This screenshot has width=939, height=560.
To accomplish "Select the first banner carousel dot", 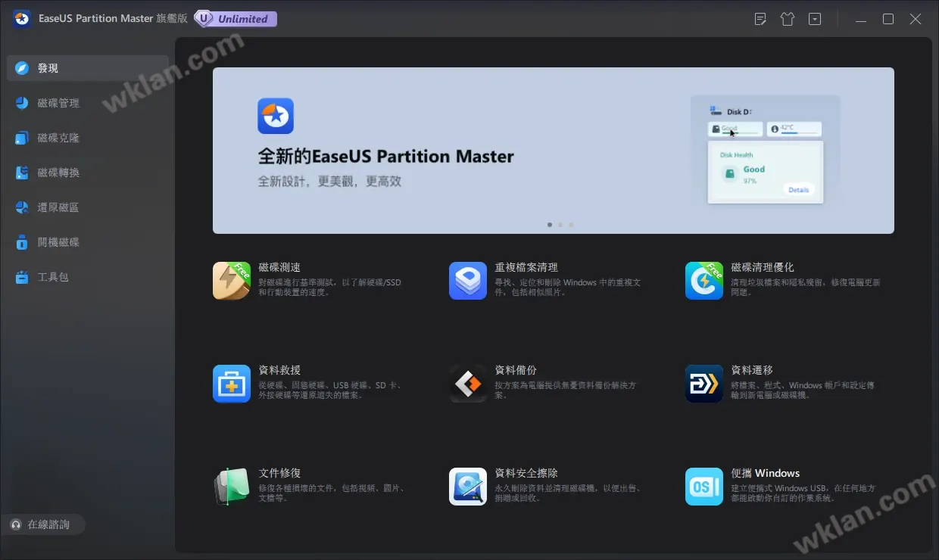I will [x=550, y=225].
